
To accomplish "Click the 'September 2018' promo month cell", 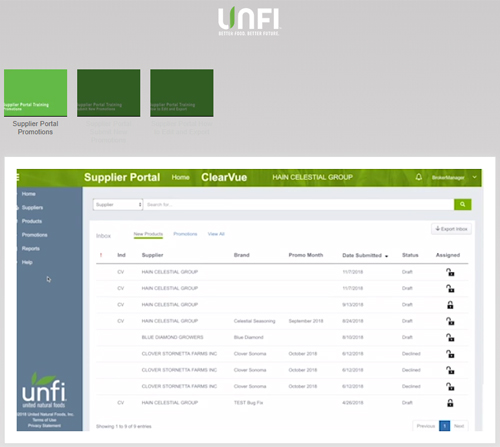I will click(x=306, y=321).
